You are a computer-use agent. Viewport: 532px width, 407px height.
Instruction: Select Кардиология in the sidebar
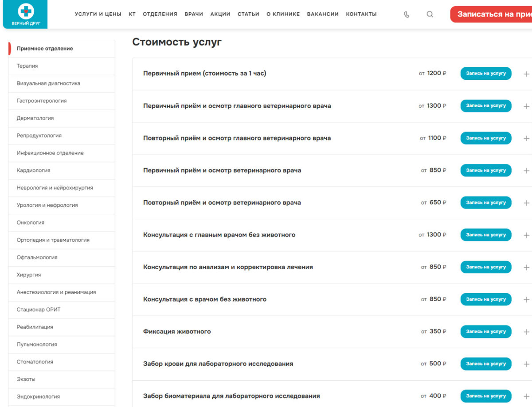click(x=62, y=171)
